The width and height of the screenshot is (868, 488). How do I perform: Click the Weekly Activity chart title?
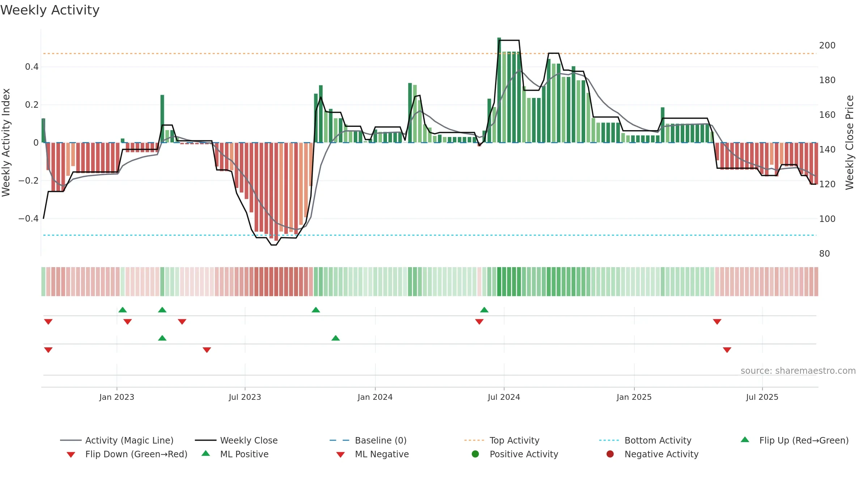[x=50, y=10]
